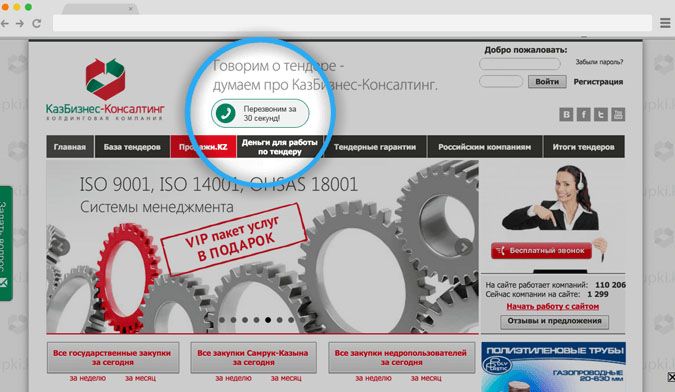Click 'за месяц' under государственные закупки
The height and width of the screenshot is (392, 675).
click(140, 378)
